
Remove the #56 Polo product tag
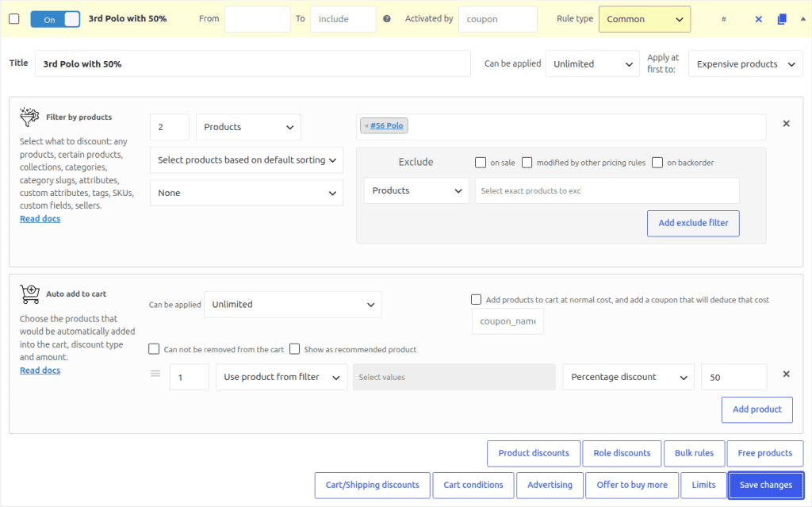(x=366, y=125)
